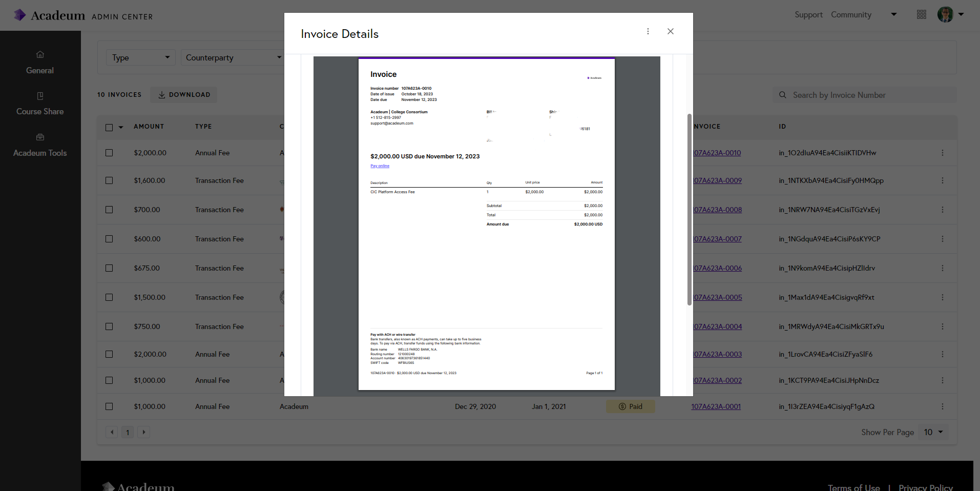
Task: Open Acadeum Tools in sidebar
Action: click(40, 145)
